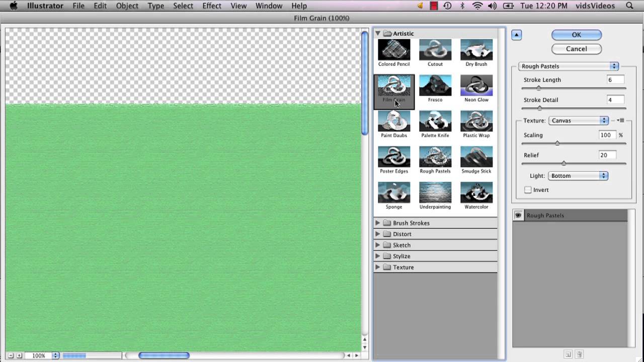Select the Neon Glow filter
Viewport: 644px width, 362px height.
[476, 85]
